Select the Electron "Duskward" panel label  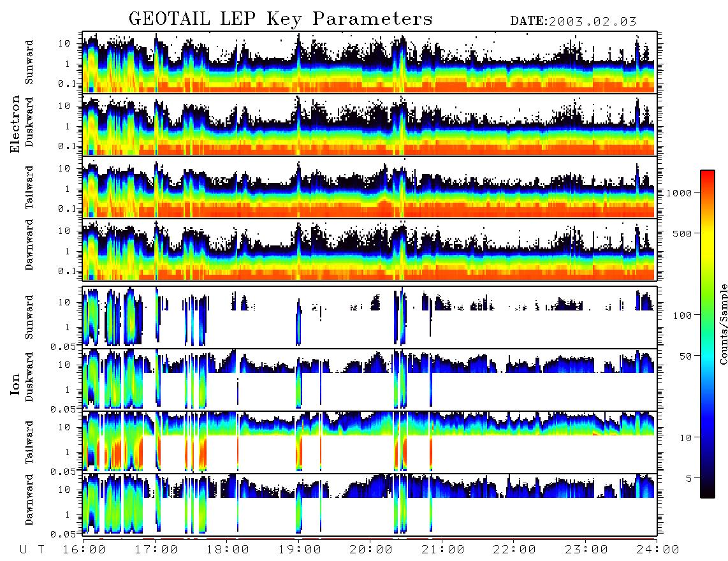pyautogui.click(x=29, y=122)
